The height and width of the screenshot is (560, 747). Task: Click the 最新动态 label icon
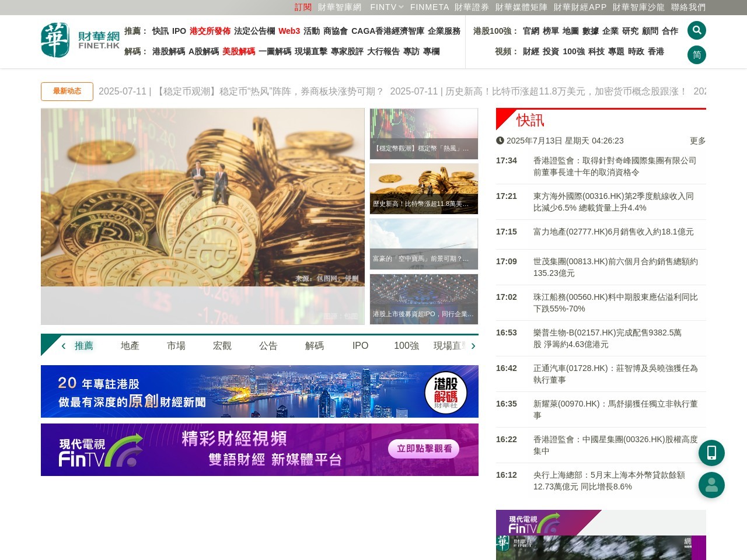tap(67, 91)
